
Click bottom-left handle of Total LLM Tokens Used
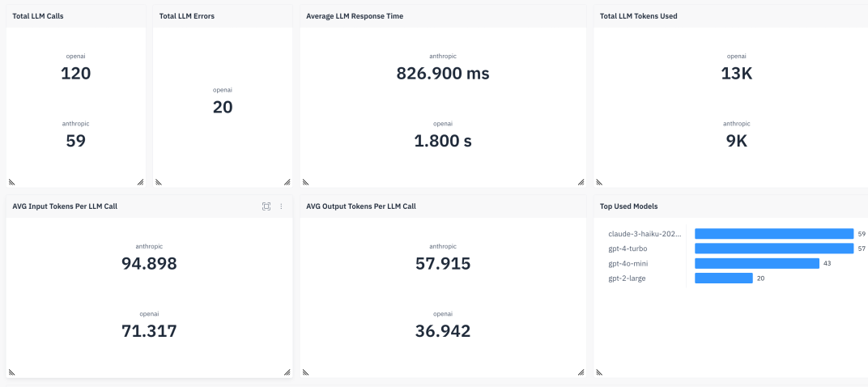tap(599, 181)
